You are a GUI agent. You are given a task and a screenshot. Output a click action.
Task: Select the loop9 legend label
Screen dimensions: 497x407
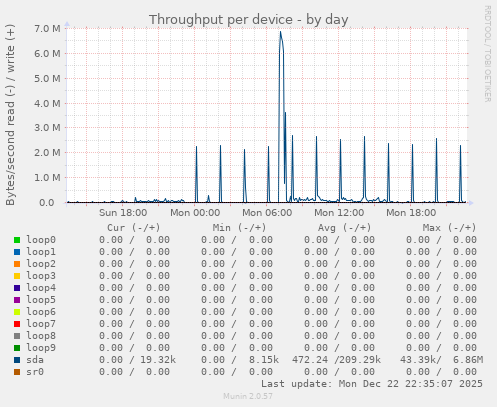(41, 348)
